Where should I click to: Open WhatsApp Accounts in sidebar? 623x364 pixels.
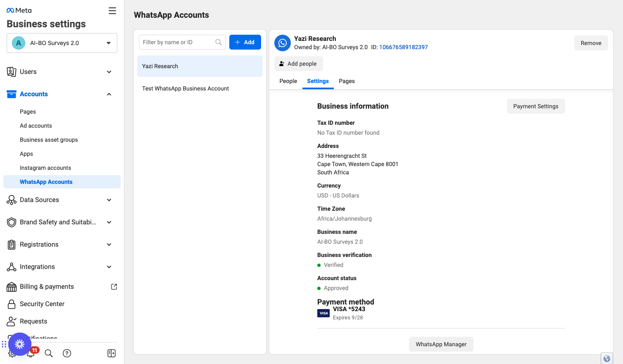point(62,182)
